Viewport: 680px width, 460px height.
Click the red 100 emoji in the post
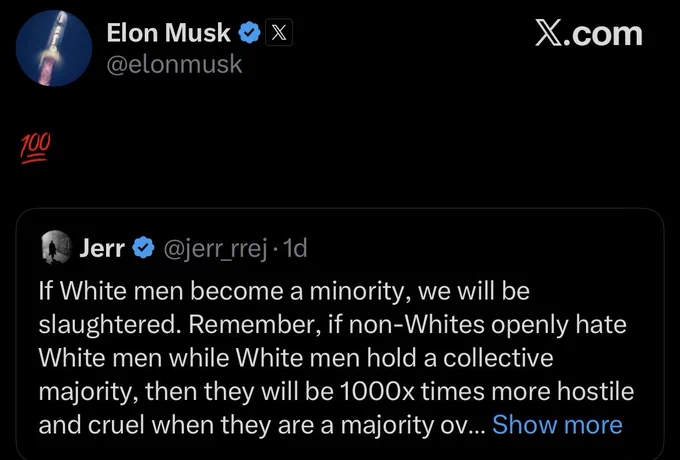point(35,149)
